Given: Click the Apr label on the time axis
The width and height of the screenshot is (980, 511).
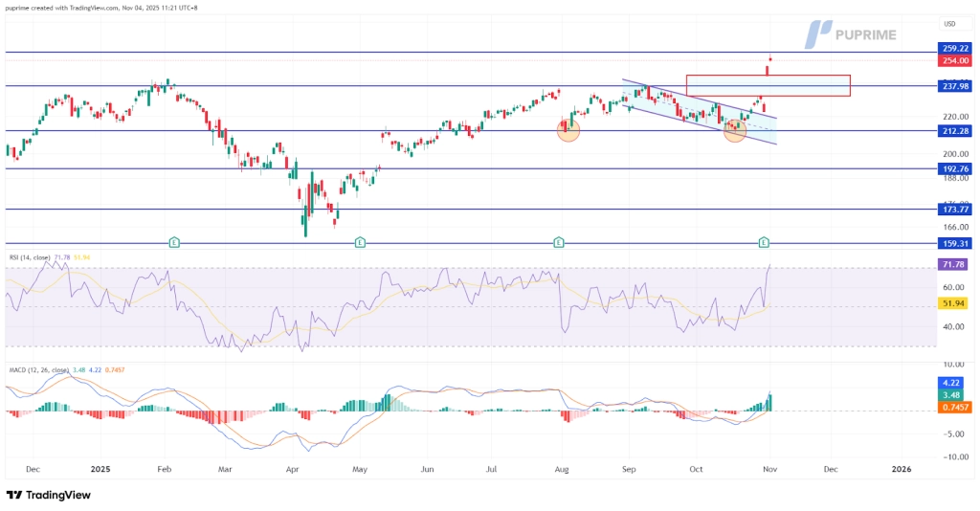Looking at the screenshot, I should [x=293, y=469].
